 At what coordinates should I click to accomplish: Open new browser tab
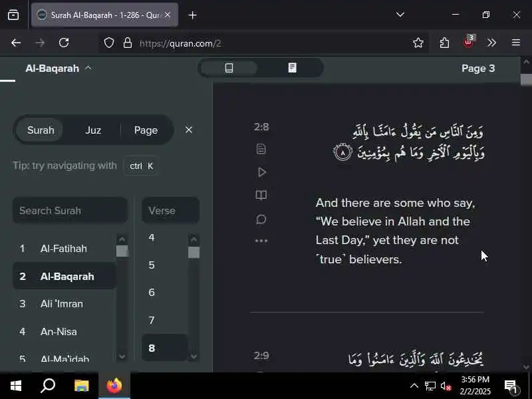pos(192,15)
